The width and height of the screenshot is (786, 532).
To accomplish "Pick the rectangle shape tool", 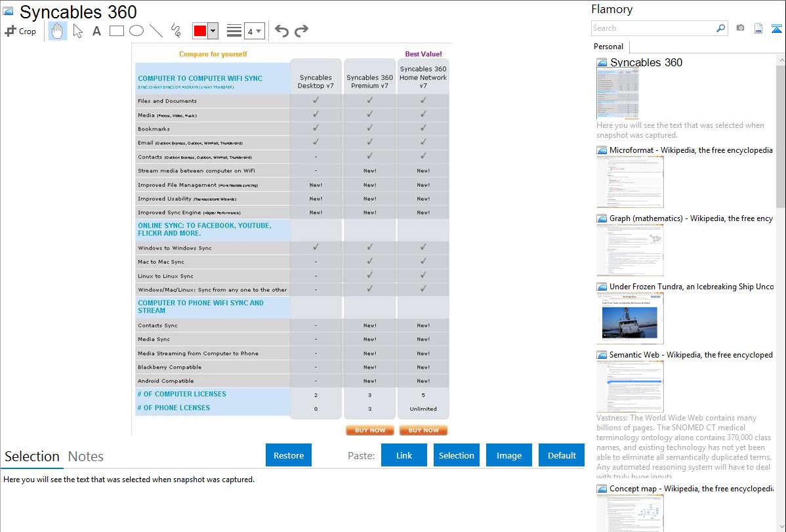I will pos(116,31).
